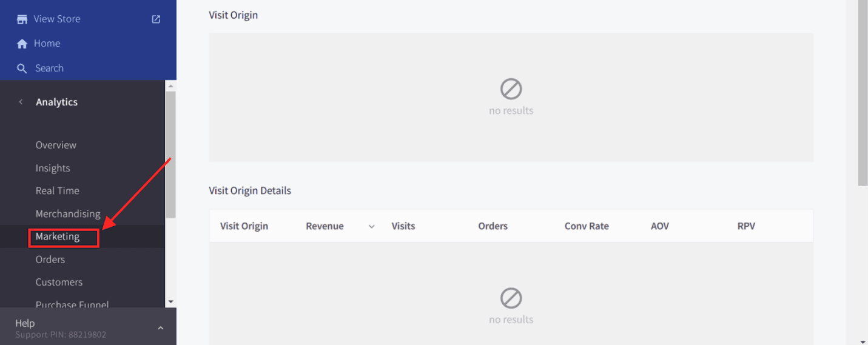The height and width of the screenshot is (345, 868).
Task: Sort table by Visits column header
Action: pyautogui.click(x=403, y=226)
